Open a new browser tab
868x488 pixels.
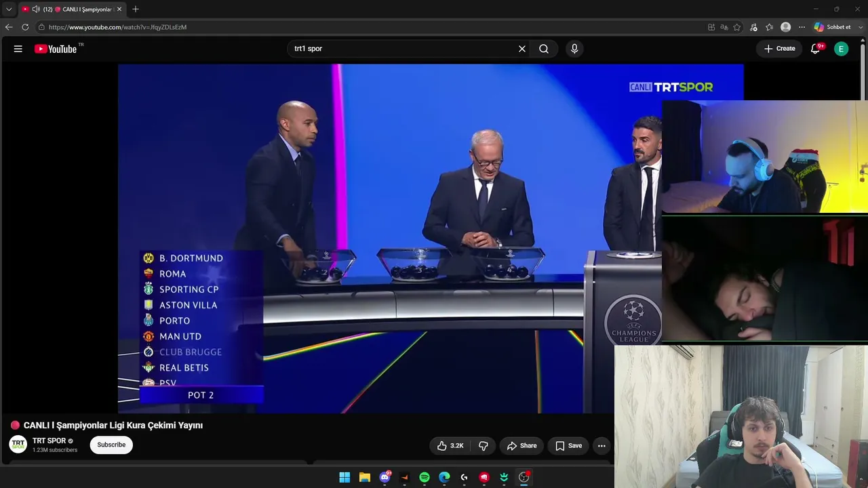pos(136,9)
